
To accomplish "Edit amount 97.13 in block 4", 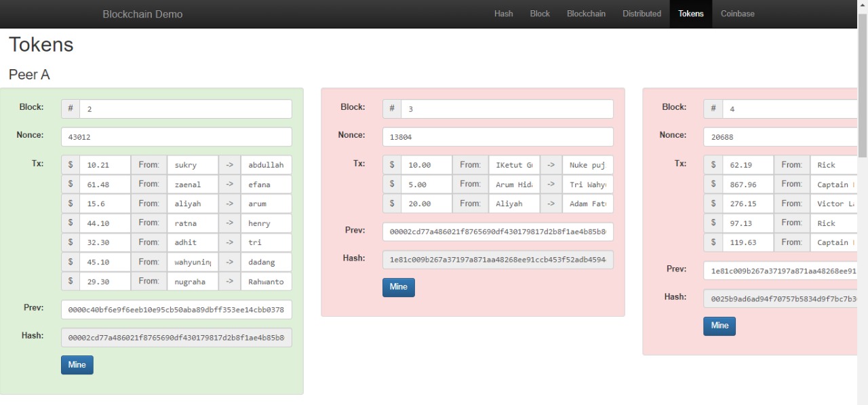I will (748, 223).
